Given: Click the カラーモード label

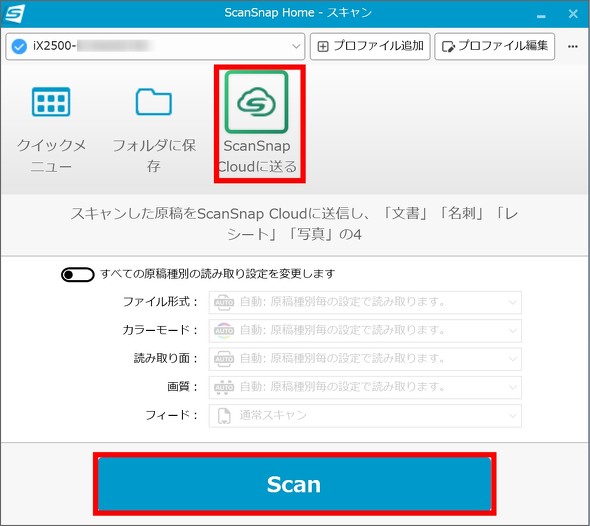Looking at the screenshot, I should point(160,330).
